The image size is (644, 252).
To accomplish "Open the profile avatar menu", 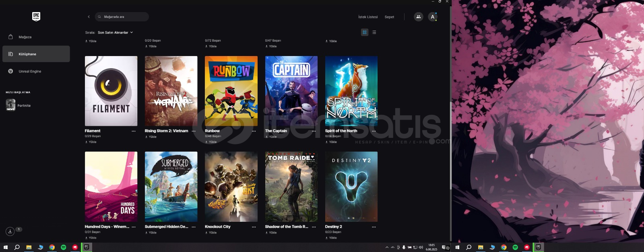I will pos(433,17).
